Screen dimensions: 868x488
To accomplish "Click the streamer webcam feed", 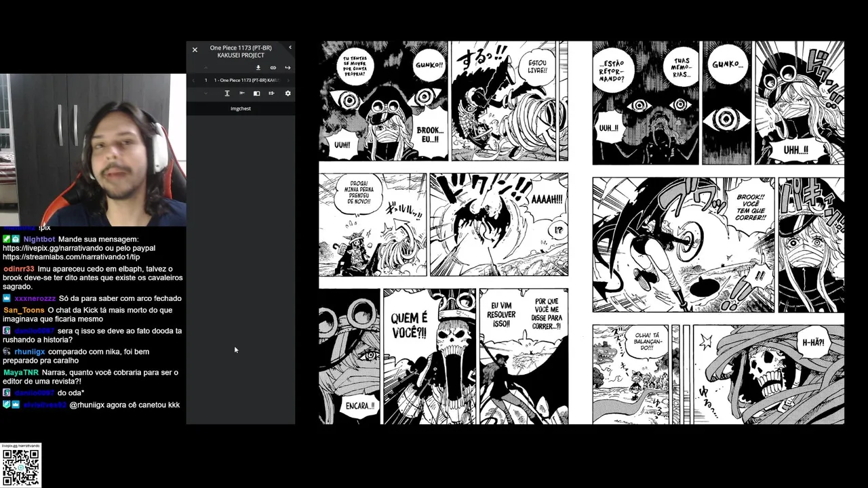I will [93, 150].
